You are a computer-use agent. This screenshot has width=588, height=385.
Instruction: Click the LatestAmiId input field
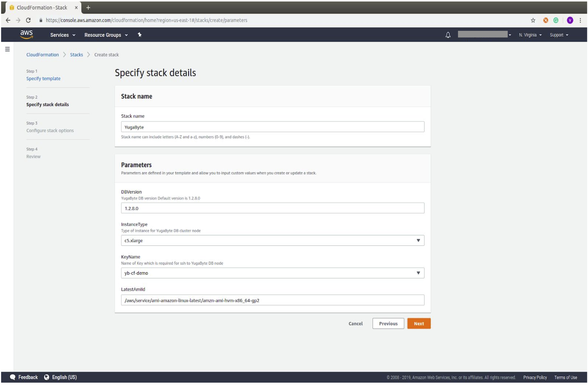click(x=272, y=300)
